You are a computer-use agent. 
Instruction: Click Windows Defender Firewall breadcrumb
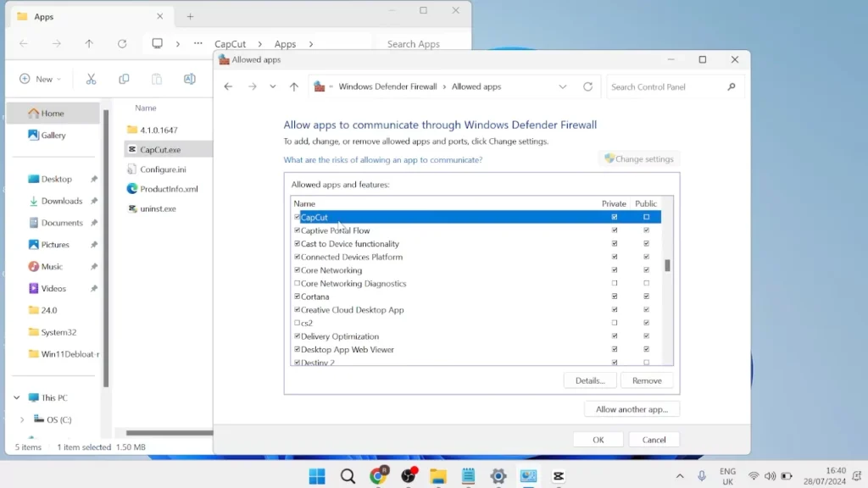pyautogui.click(x=387, y=87)
